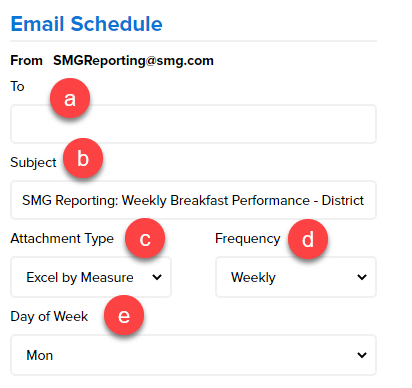Click the Attachment Type label
Image resolution: width=412 pixels, height=388 pixels.
(62, 239)
